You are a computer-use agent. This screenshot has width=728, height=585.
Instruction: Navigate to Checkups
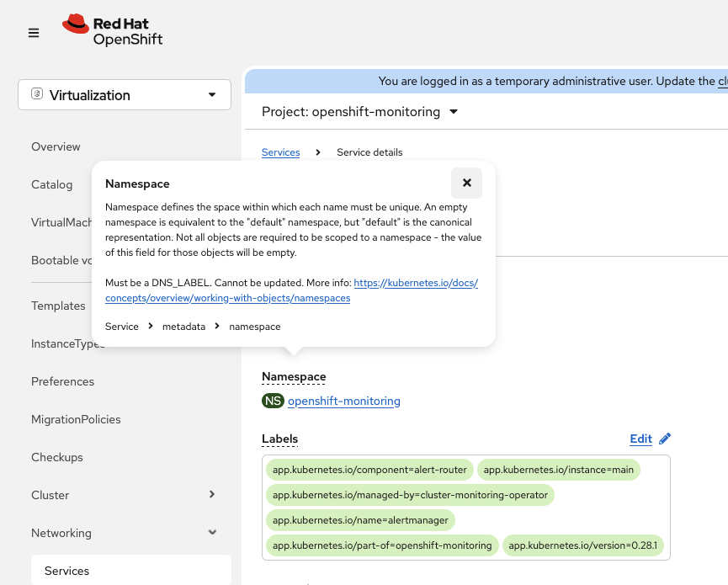(x=57, y=457)
